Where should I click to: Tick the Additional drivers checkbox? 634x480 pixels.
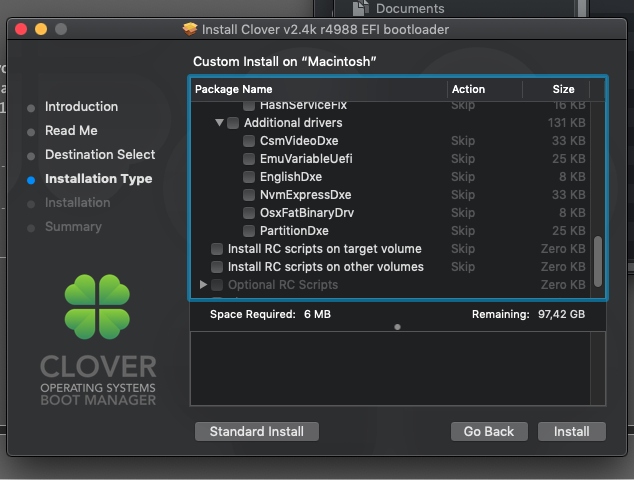tap(233, 123)
